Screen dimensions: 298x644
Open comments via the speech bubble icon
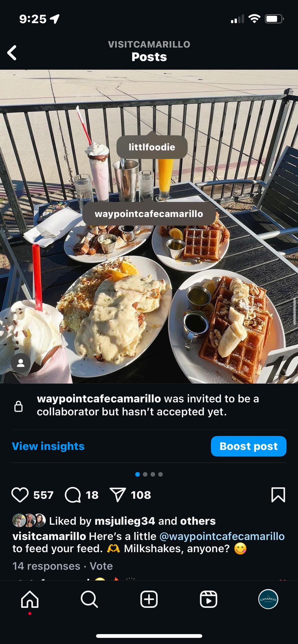click(x=73, y=495)
